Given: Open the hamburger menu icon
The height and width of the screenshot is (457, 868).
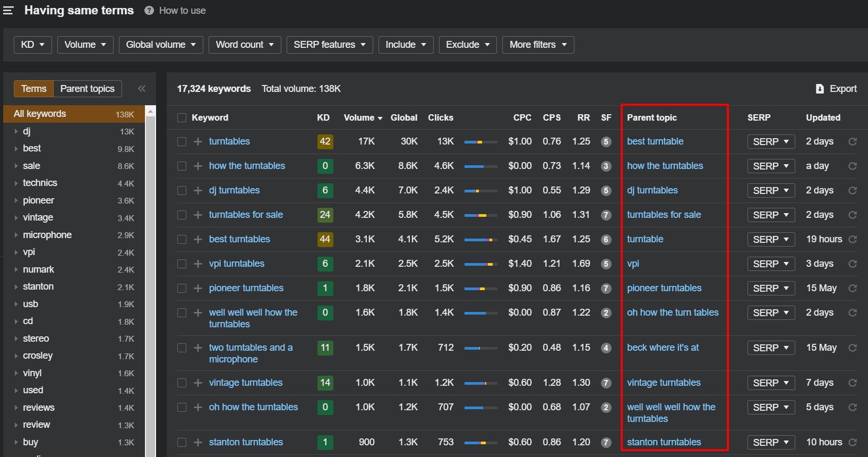Looking at the screenshot, I should point(8,11).
